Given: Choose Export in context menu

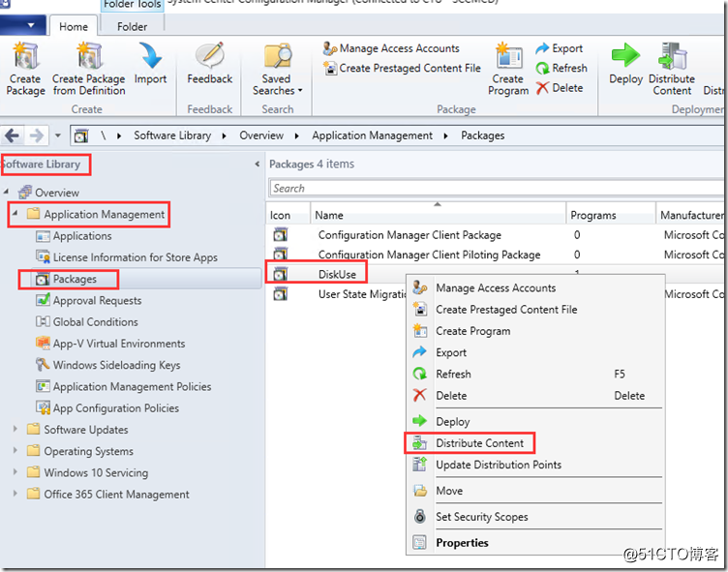Looking at the screenshot, I should pyautogui.click(x=535, y=353).
